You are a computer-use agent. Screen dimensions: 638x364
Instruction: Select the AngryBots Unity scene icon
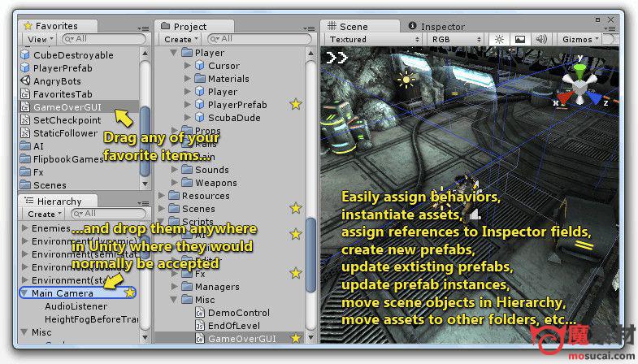[x=25, y=80]
